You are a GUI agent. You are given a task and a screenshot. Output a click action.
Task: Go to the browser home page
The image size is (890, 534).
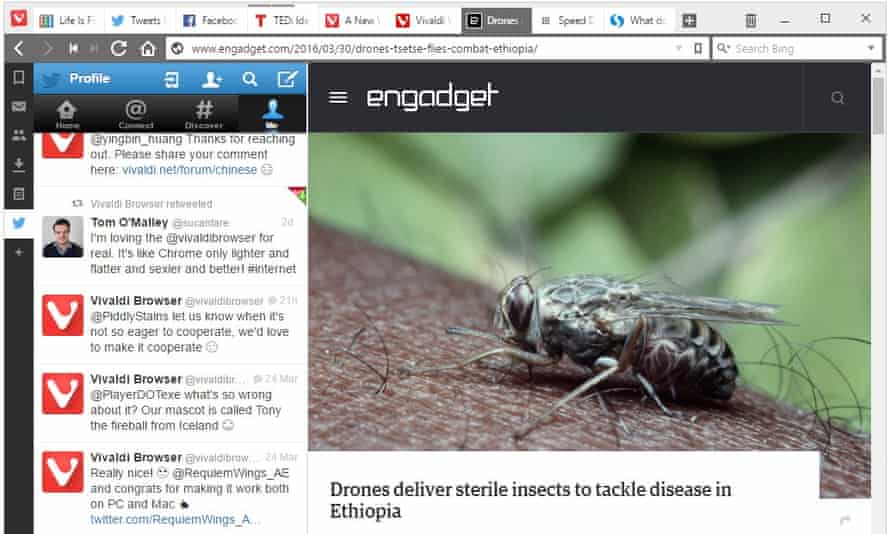click(x=148, y=49)
